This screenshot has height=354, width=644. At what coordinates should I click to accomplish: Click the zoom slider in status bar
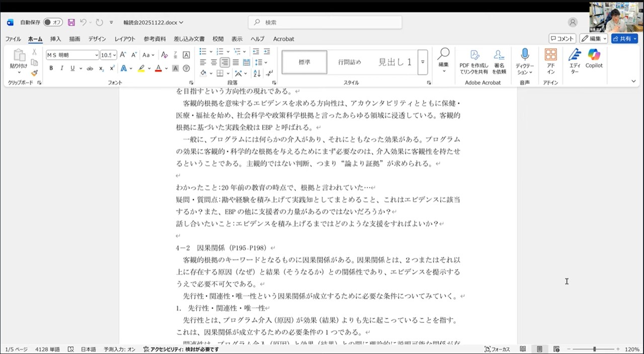click(594, 349)
